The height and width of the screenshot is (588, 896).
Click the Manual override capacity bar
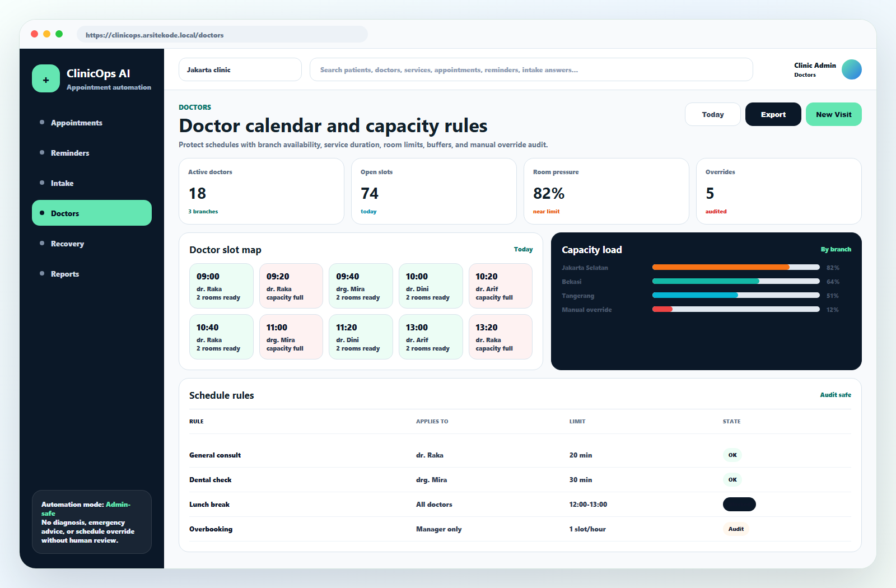click(x=736, y=309)
